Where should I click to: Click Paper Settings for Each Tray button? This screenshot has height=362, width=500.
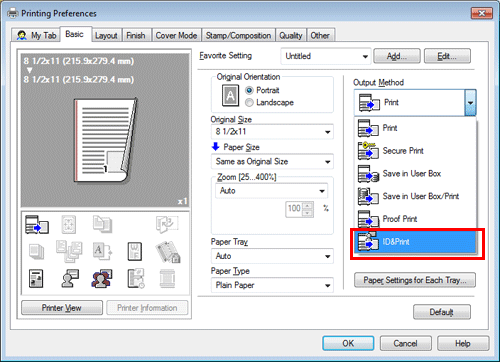(415, 280)
